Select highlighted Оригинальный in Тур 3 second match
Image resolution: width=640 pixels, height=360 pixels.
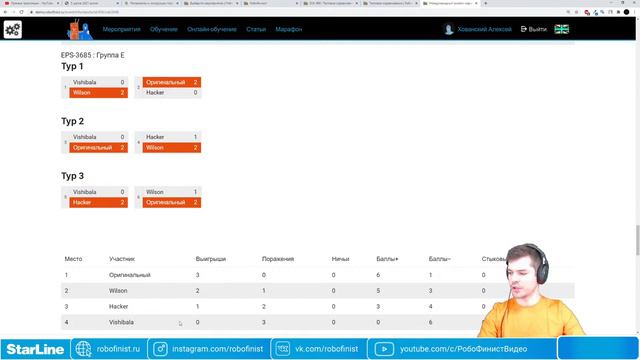[x=171, y=202]
